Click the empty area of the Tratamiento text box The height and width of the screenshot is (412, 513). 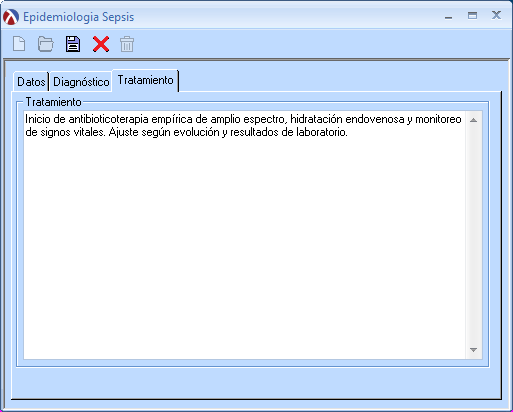pos(245,248)
